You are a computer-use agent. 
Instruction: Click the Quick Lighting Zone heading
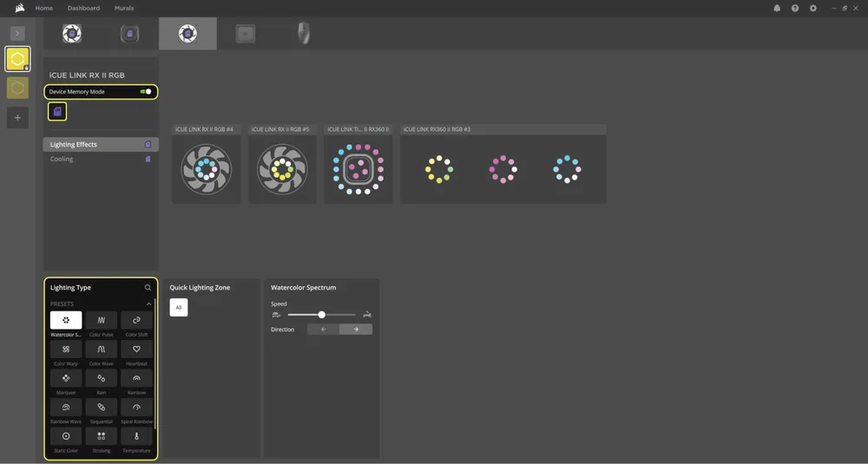pos(200,288)
